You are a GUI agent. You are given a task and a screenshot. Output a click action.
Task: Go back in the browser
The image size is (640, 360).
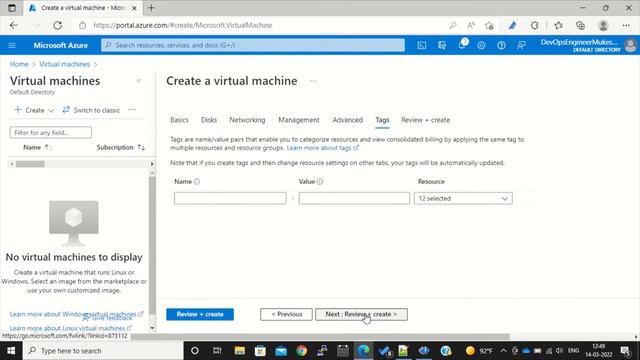(14, 25)
